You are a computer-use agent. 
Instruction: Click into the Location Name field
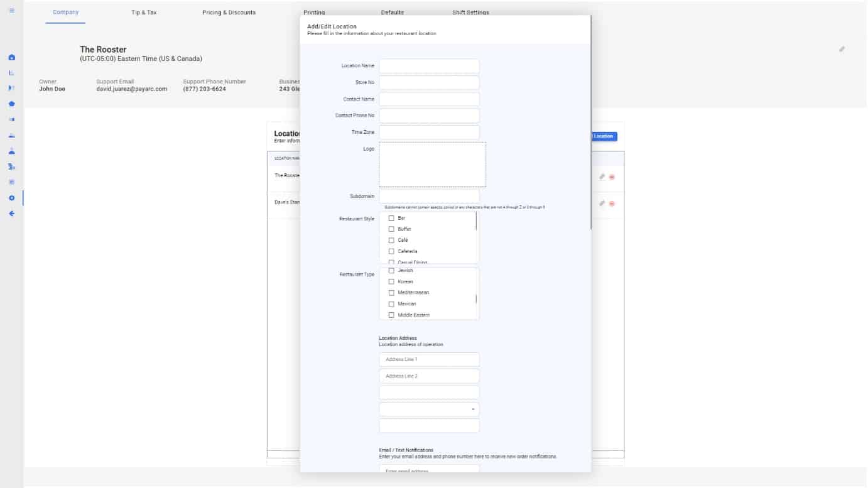click(x=429, y=66)
